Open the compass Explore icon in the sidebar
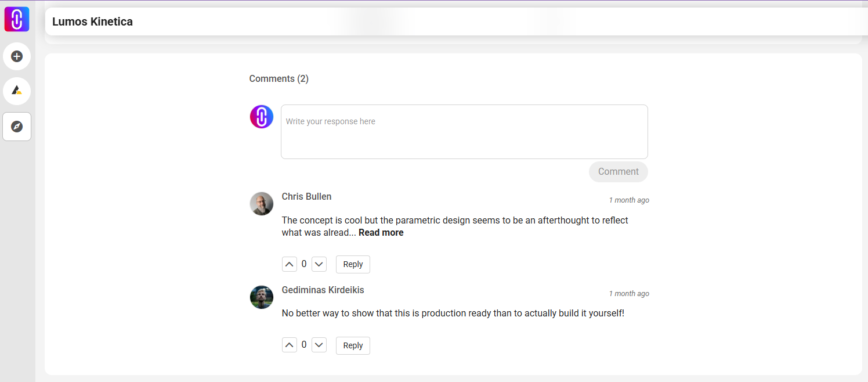 pos(16,127)
